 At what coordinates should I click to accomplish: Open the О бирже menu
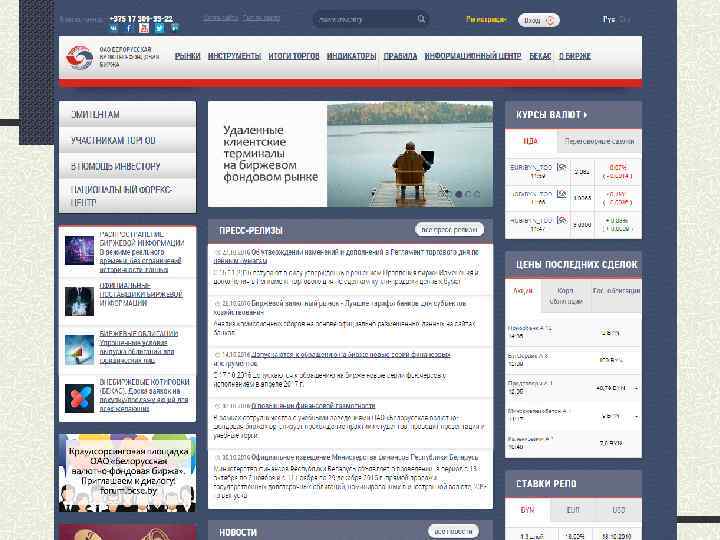pyautogui.click(x=575, y=56)
